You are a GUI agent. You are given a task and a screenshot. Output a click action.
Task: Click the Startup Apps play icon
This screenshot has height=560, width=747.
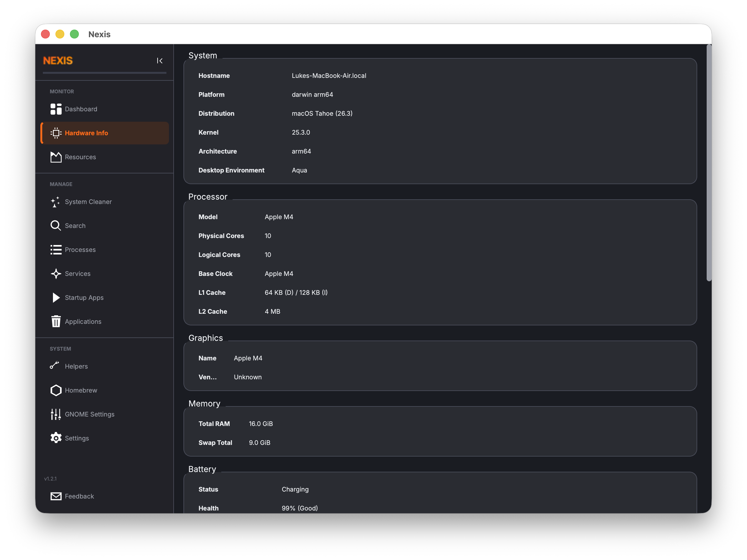pos(56,298)
